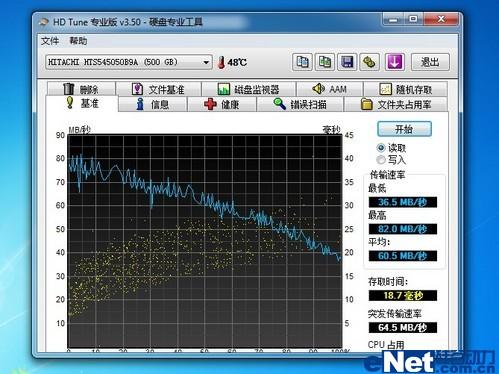Switch to the AAM tab
The image size is (499, 374).
point(329,89)
